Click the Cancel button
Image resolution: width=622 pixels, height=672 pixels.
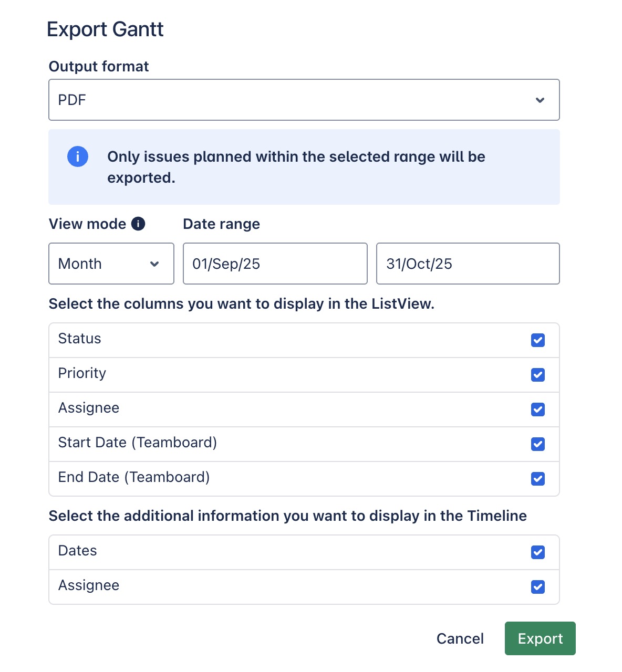pos(460,638)
